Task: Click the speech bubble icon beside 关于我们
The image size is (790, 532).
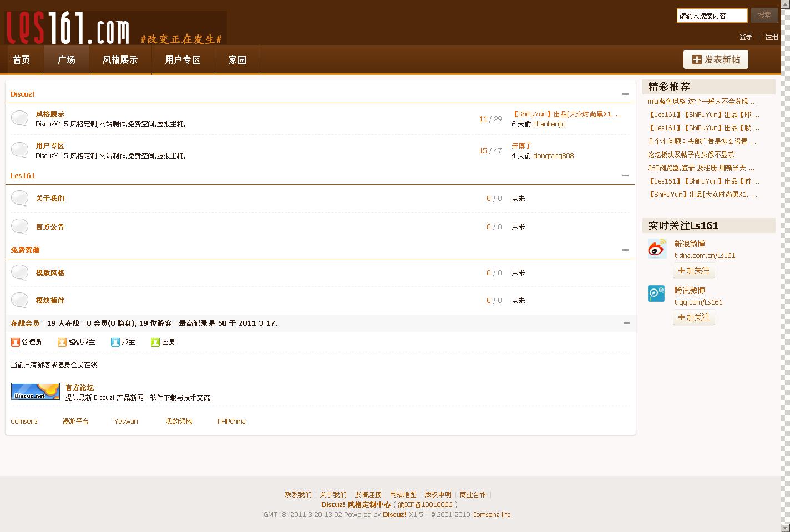Action: [x=20, y=199]
